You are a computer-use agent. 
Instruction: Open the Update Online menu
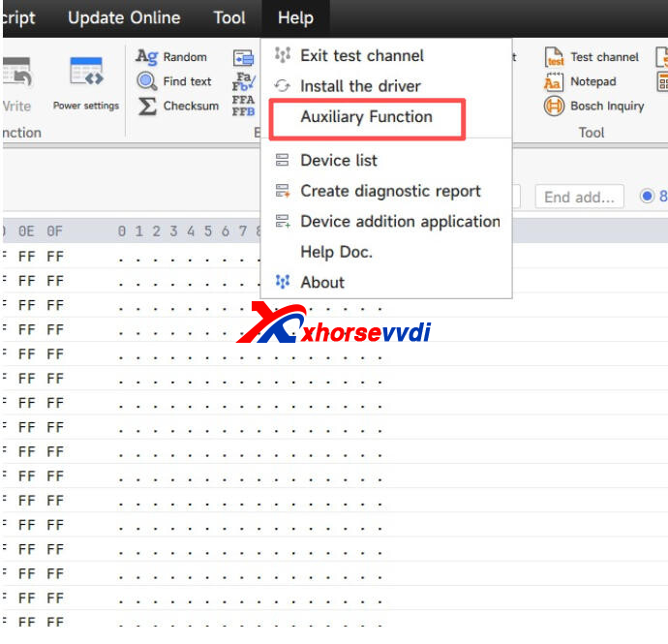coord(124,17)
